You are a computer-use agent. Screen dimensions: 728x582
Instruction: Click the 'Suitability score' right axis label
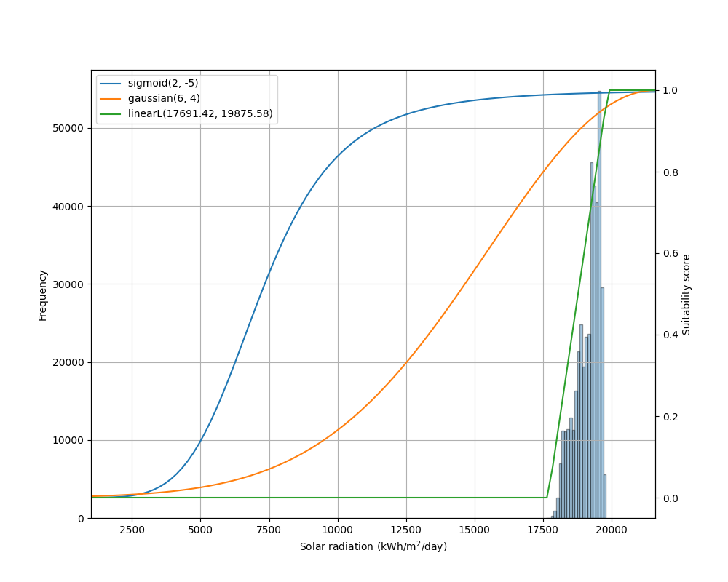tap(687, 295)
